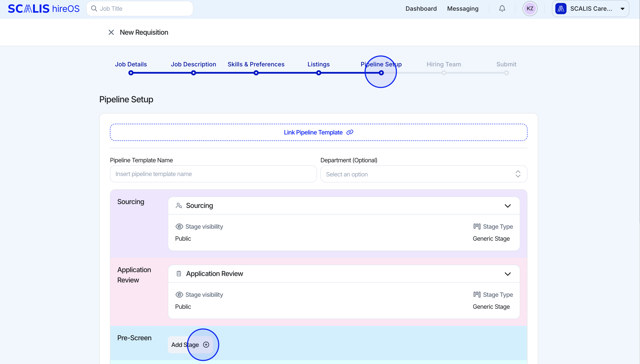Click the SCALIS hireOS logo
The height and width of the screenshot is (364, 640).
(x=44, y=9)
